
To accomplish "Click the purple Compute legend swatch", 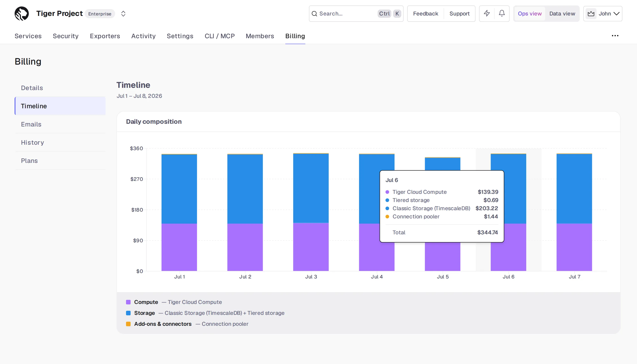I will (128, 302).
